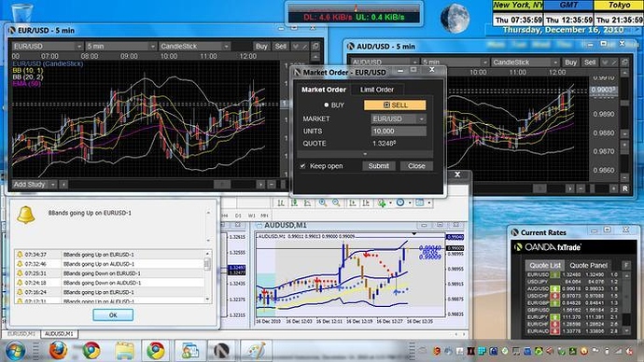Open CandleStick type dropdown in EUR/USD chart
644x362 pixels.
pyautogui.click(x=194, y=47)
